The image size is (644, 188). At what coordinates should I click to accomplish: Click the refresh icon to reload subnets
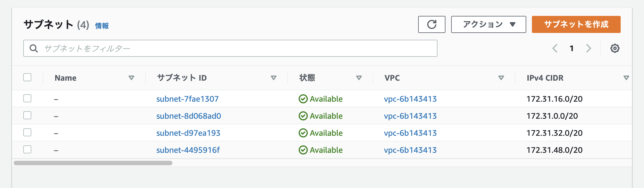pos(431,25)
